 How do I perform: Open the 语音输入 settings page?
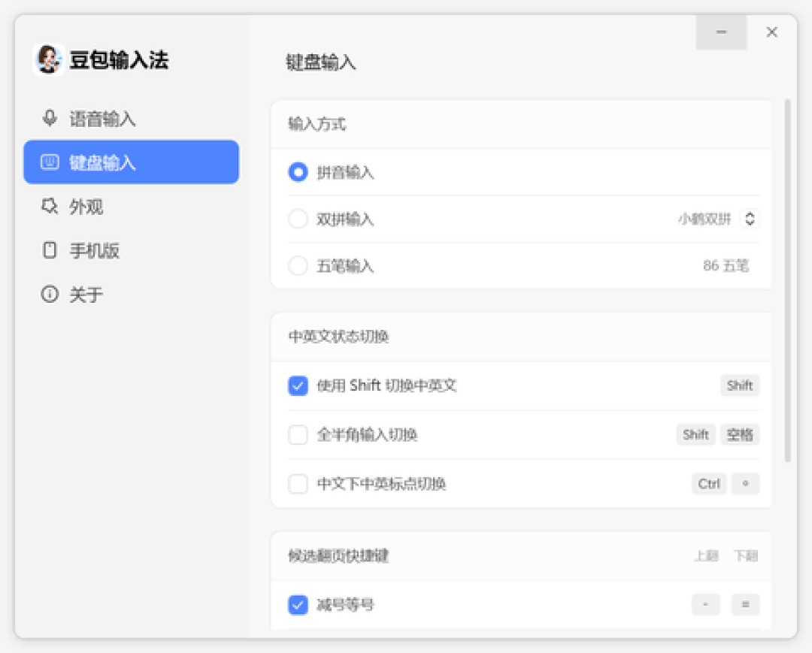(131, 119)
